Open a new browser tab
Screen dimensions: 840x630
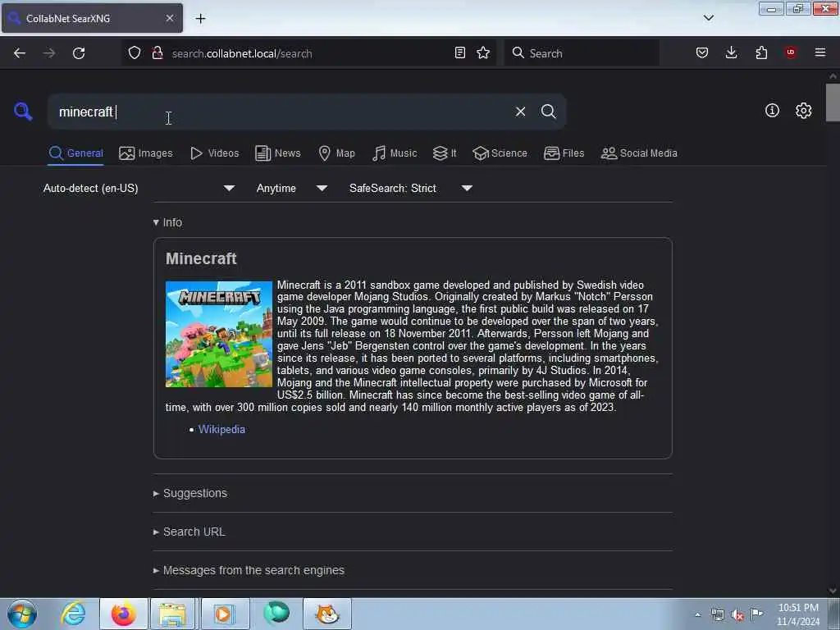click(x=200, y=19)
